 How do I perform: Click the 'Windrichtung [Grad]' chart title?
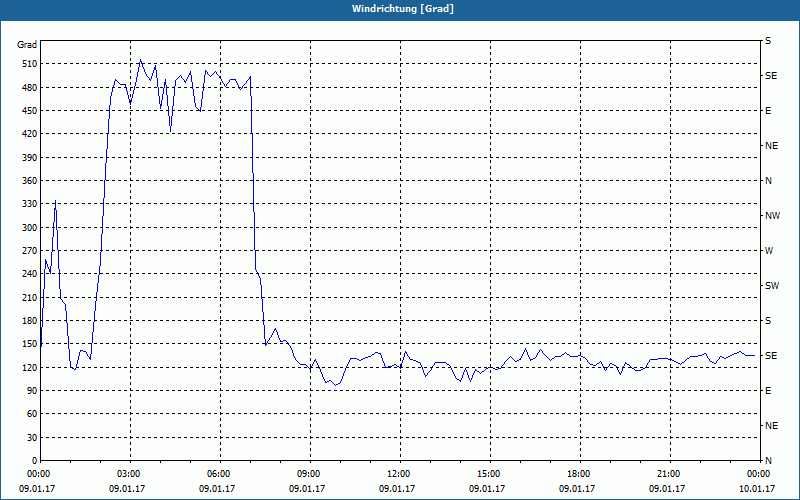403,9
